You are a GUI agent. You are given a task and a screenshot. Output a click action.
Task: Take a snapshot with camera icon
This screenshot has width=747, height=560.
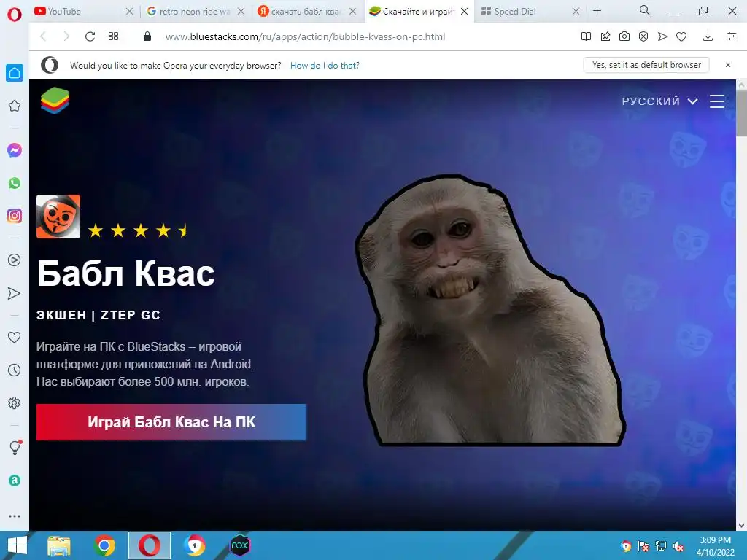tap(624, 36)
